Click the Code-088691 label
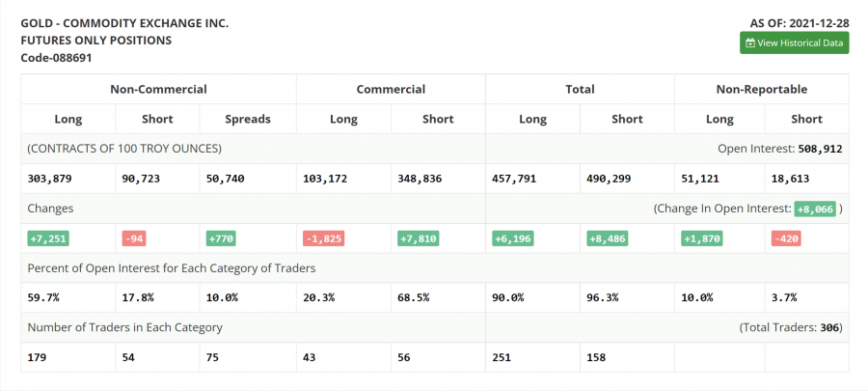The image size is (868, 391). [x=57, y=58]
